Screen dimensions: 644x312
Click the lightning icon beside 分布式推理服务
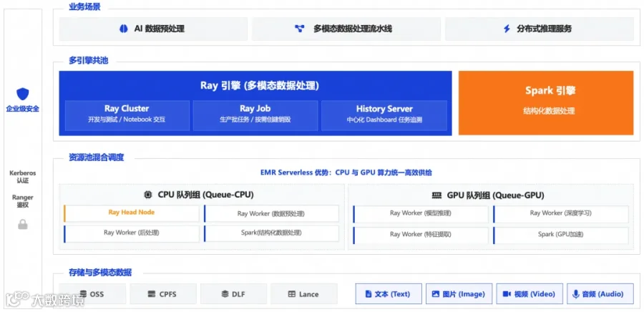click(507, 29)
